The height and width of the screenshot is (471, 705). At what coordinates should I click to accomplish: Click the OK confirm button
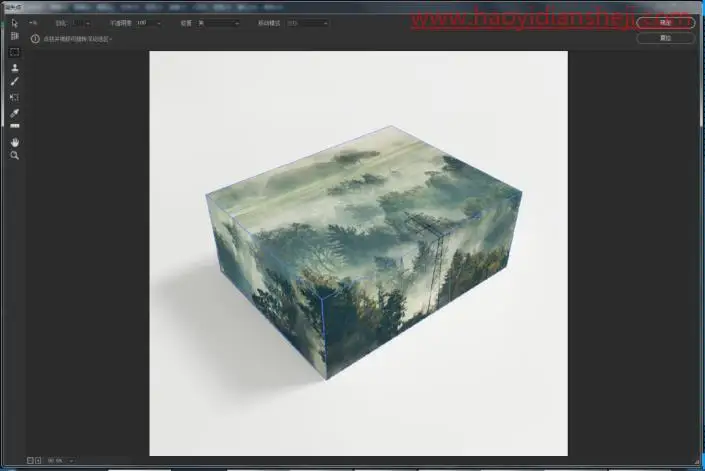click(x=665, y=22)
